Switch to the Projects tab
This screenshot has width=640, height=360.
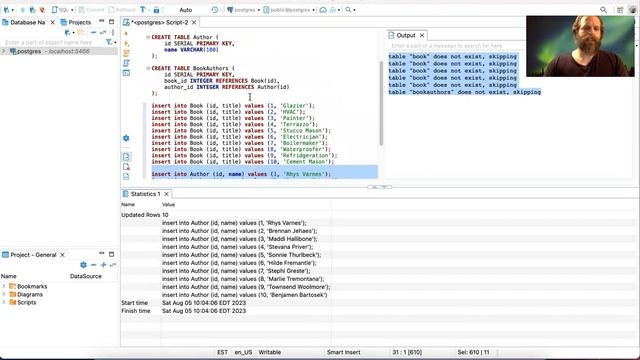point(76,22)
